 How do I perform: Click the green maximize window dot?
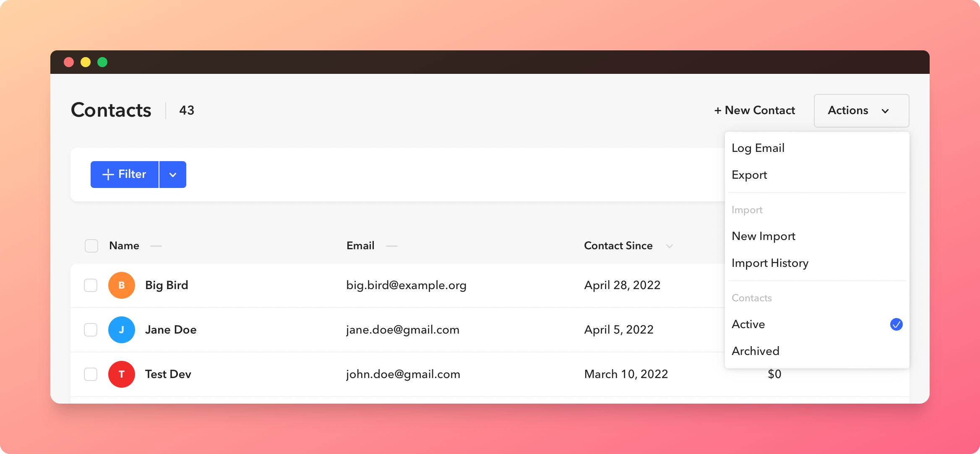pyautogui.click(x=102, y=62)
